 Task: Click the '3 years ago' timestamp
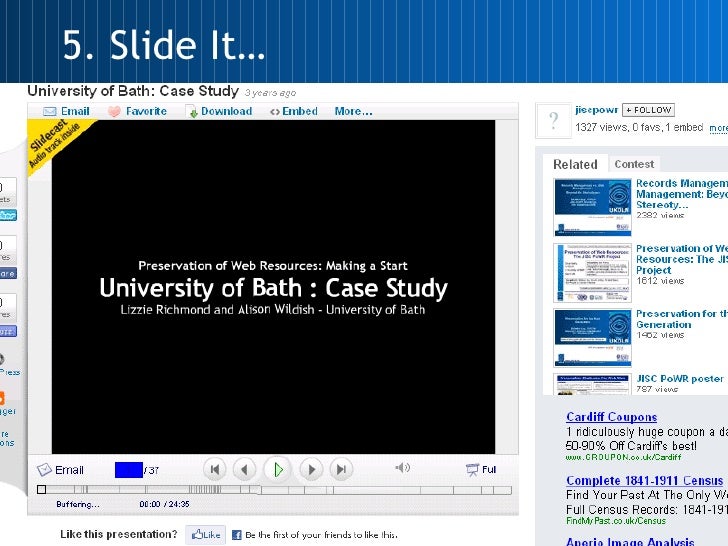270,93
